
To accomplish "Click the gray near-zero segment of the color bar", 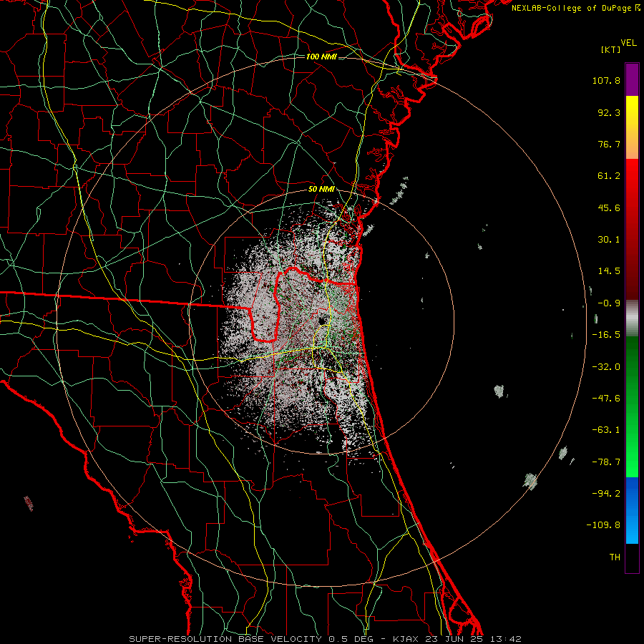I will (632, 318).
